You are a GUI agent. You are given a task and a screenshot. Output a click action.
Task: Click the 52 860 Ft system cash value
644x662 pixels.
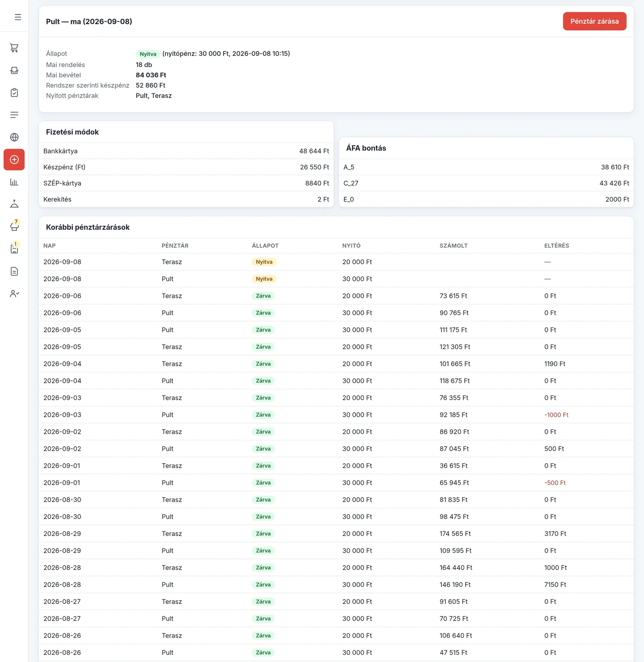150,85
